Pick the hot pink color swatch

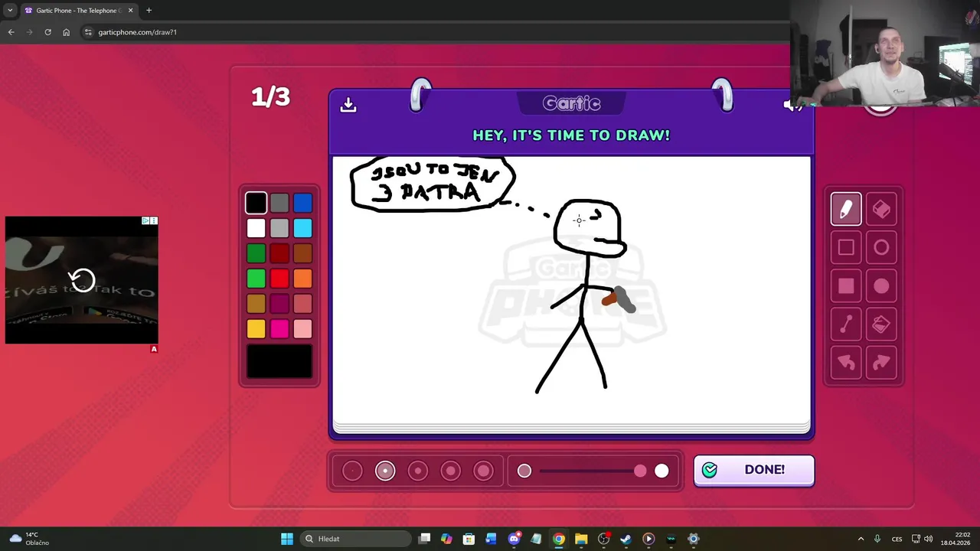tap(279, 329)
